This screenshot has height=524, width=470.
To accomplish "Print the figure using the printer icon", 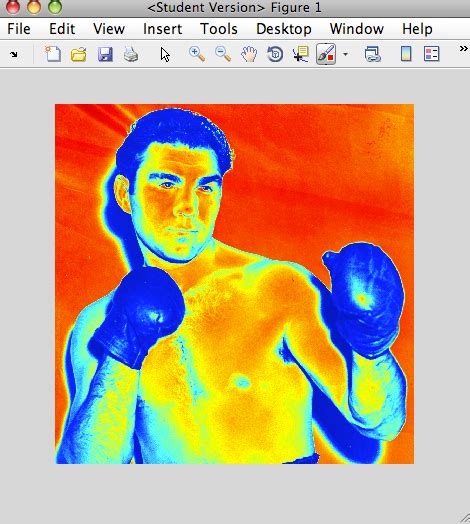I will pyautogui.click(x=131, y=54).
